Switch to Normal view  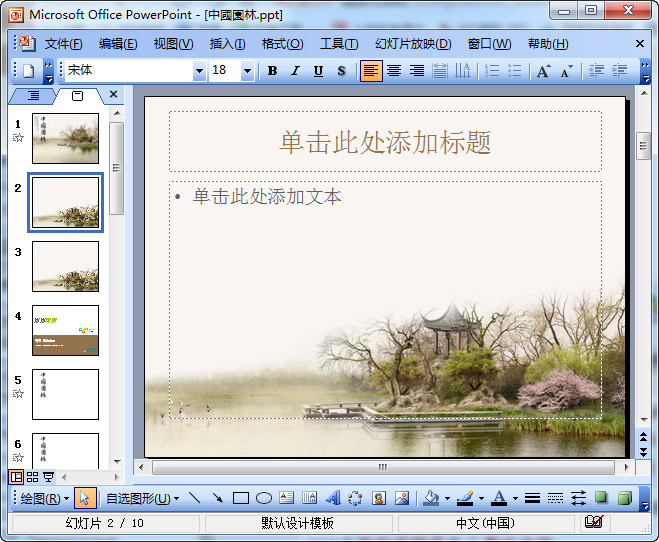(16, 477)
